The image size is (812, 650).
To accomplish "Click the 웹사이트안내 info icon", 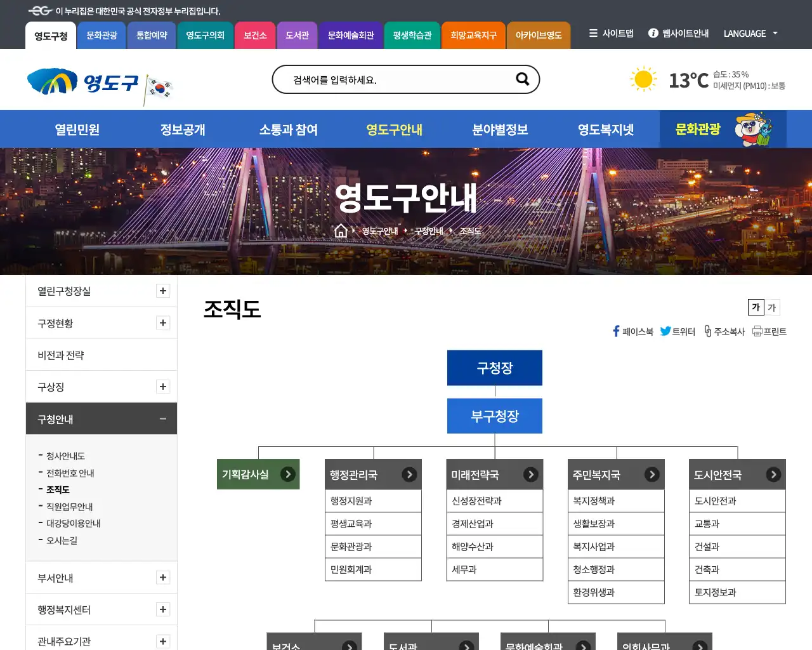I will click(x=653, y=34).
